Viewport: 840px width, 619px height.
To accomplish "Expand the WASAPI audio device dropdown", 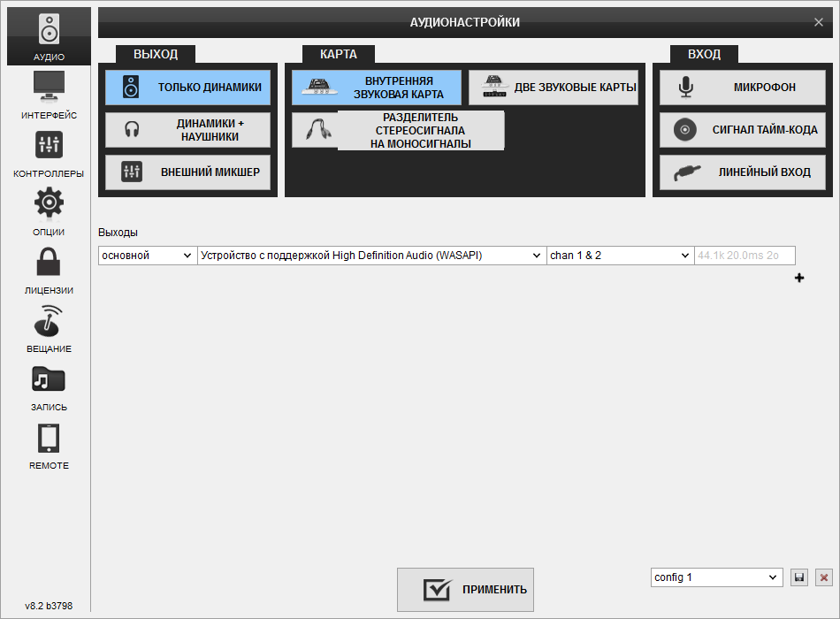I will (x=371, y=256).
